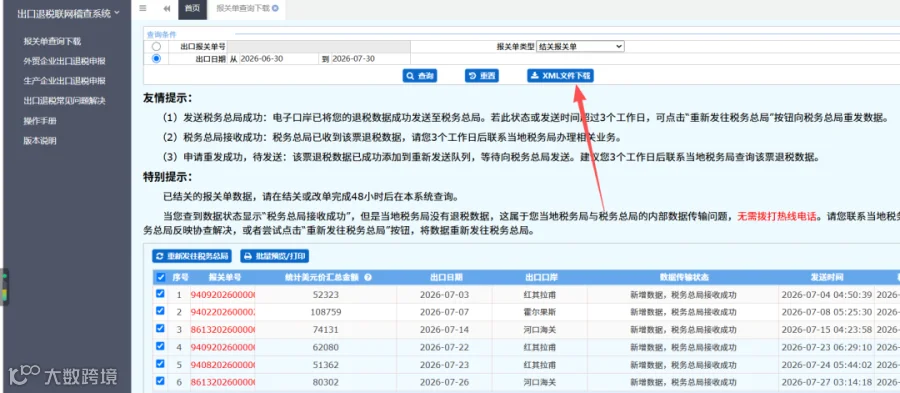Viewport: 900px width, 393px height.
Task: Click the amount cell 52323
Action: [x=325, y=295]
